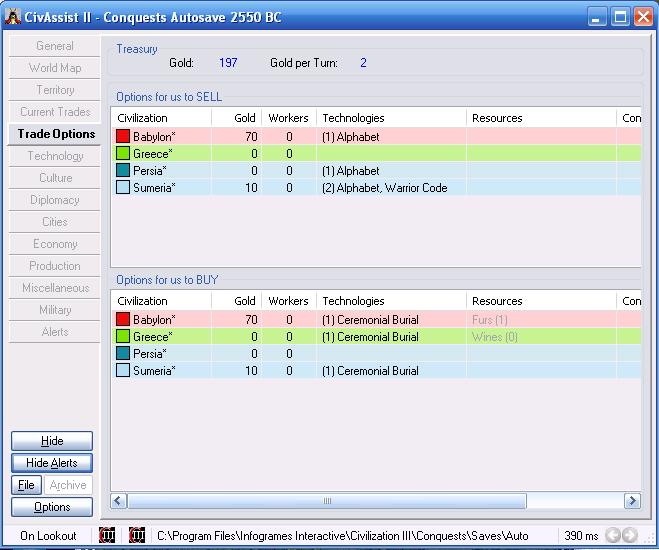Screen dimensions: 659x550
Task: Sort SELL list by Civilization column header
Action: [161, 118]
